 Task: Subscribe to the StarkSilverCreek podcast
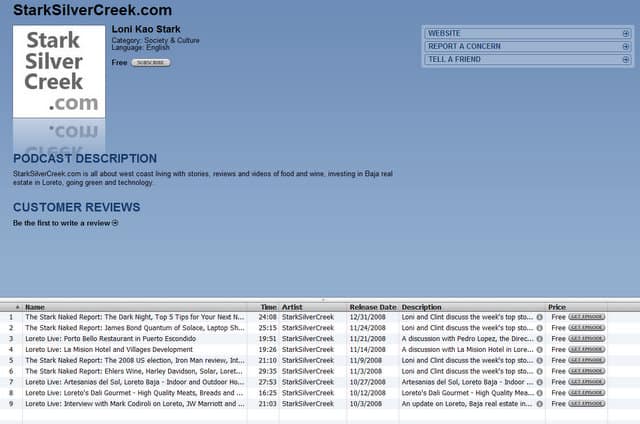151,62
